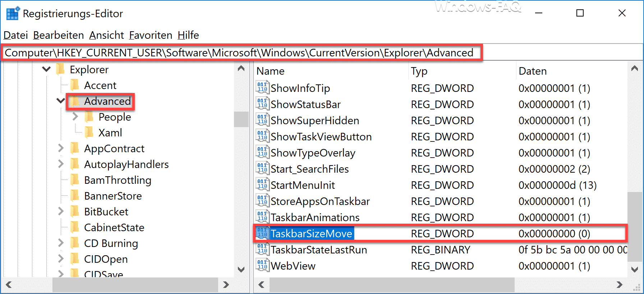This screenshot has height=294, width=644.
Task: Click the folder icon of CabinetState key
Action: (x=75, y=227)
